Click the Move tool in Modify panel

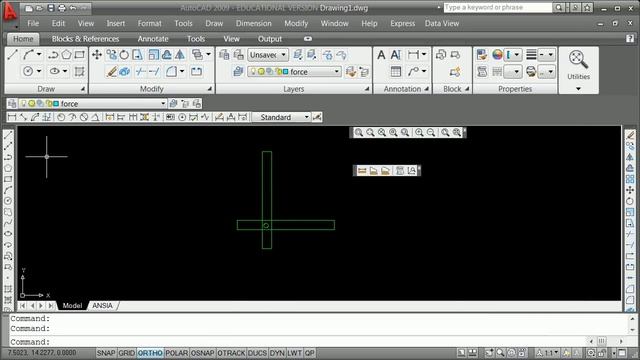(97, 54)
